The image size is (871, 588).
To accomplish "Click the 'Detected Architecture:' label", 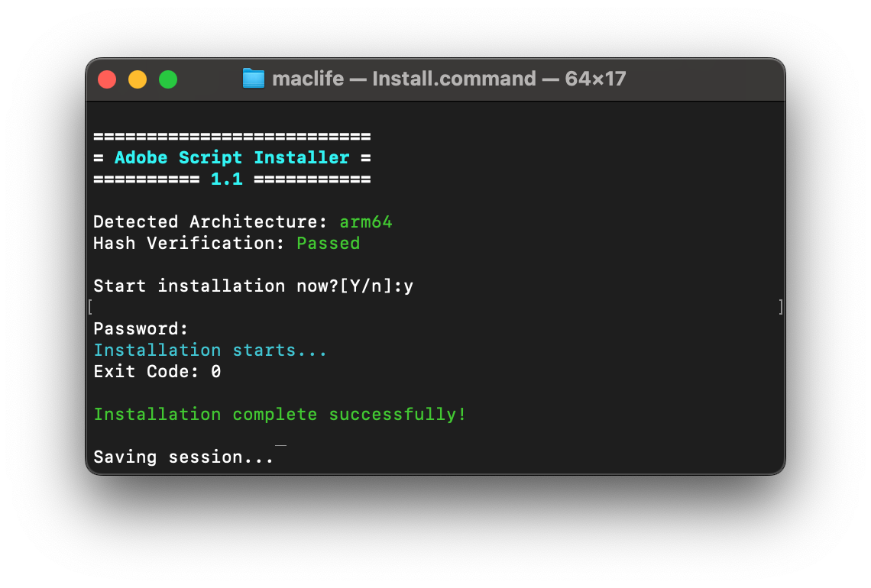I will [206, 222].
